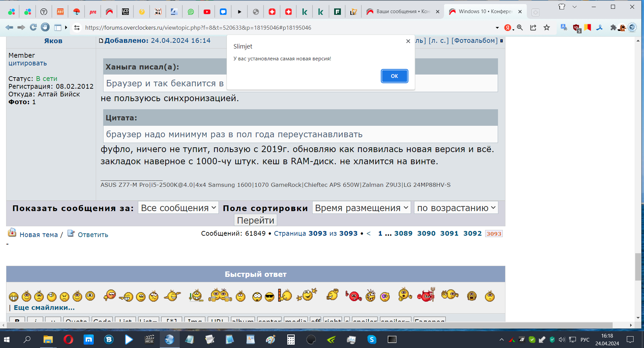Click the 'Ответить' link
Screen dimensions: 644x348
[x=93, y=235]
